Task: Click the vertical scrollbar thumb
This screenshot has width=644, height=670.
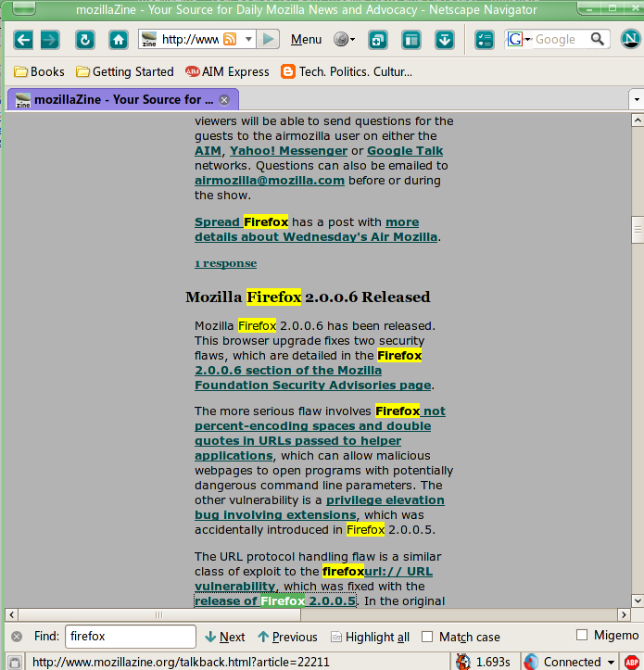Action: pos(638,231)
